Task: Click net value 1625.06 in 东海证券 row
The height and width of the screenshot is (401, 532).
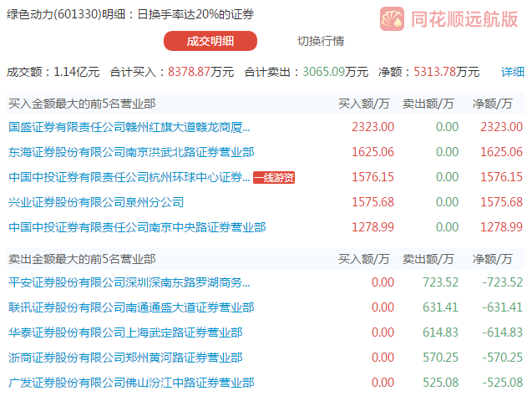Action: (501, 152)
